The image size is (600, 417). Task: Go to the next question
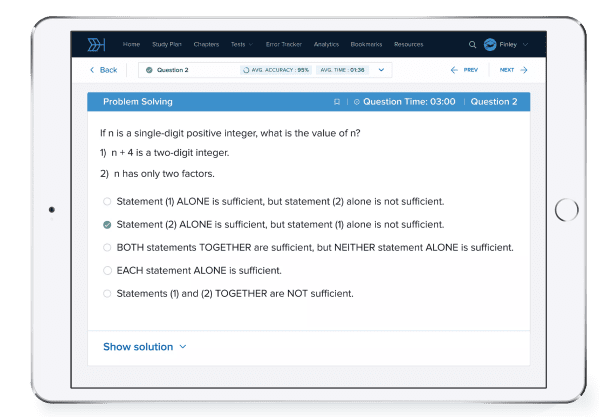tap(511, 70)
